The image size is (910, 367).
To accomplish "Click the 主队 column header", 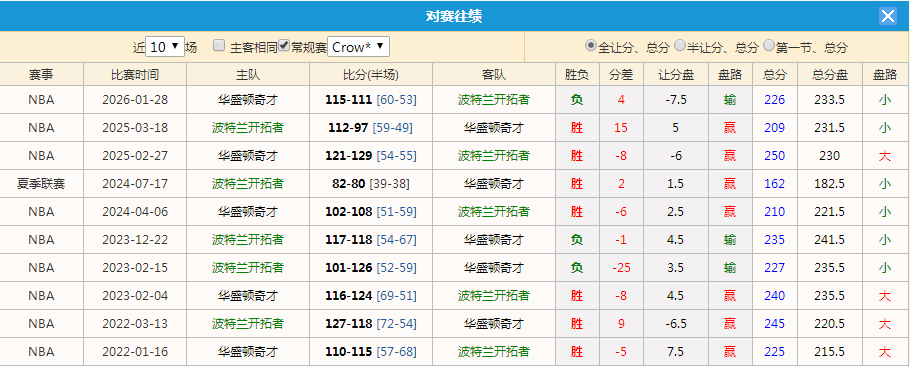I will 248,74.
